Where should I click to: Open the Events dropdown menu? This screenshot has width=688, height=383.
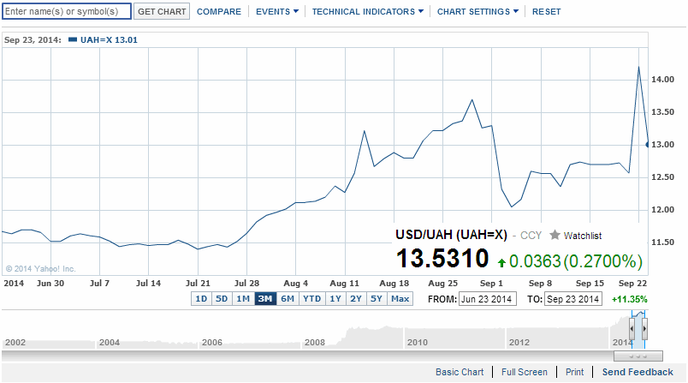[277, 12]
